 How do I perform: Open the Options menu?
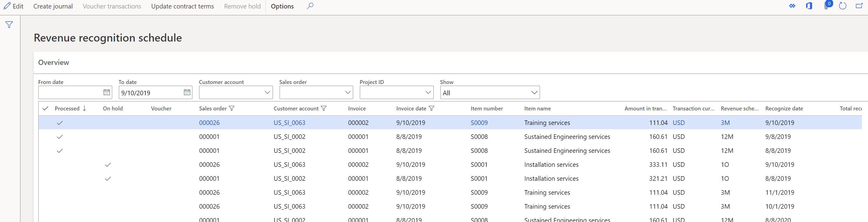[282, 6]
